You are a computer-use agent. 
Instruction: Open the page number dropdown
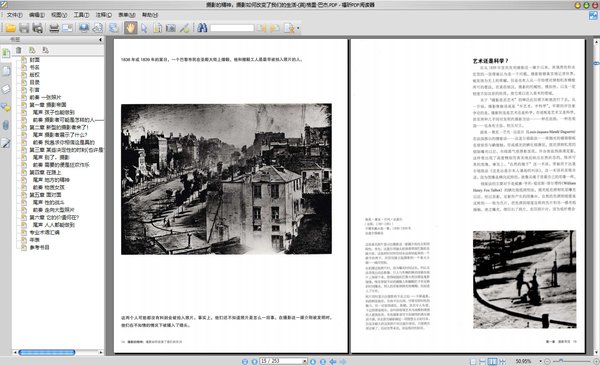pos(305,361)
